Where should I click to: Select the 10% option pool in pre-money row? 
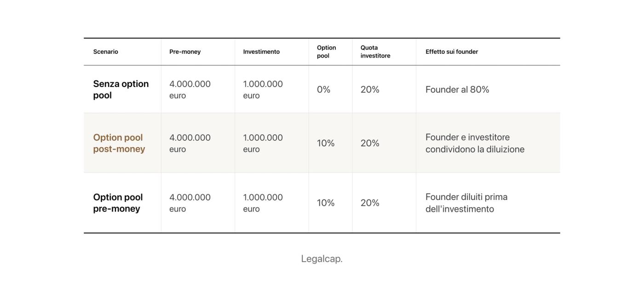tap(326, 203)
